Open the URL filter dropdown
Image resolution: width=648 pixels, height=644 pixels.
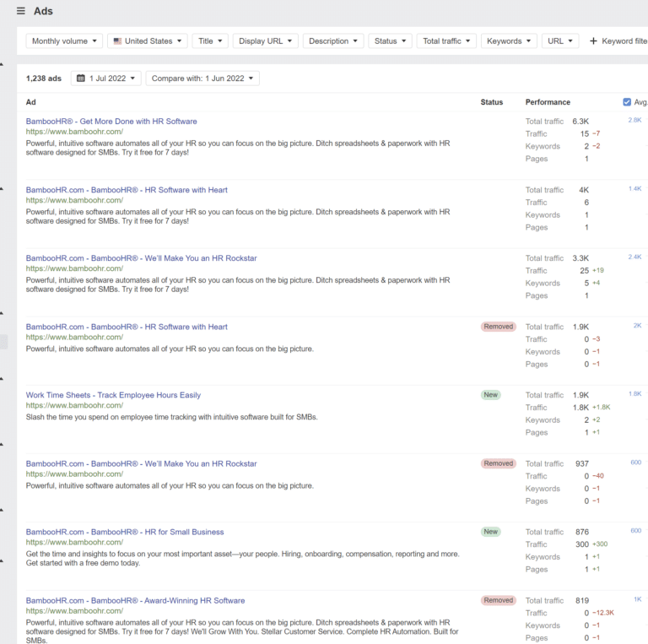pos(560,41)
